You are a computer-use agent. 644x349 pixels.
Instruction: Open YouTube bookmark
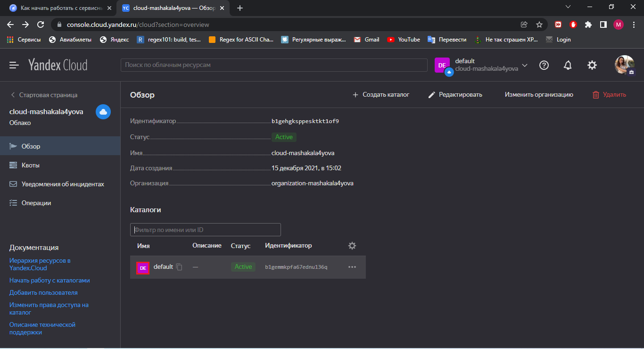pos(404,40)
